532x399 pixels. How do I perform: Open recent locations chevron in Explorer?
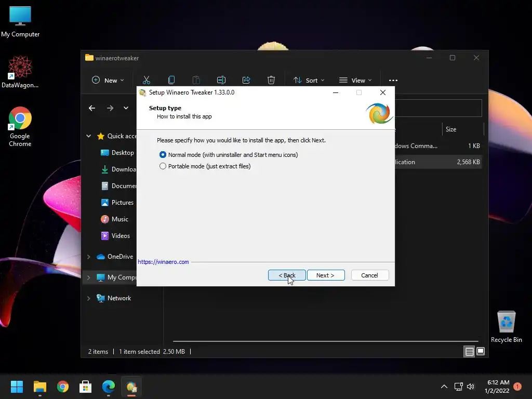coord(126,108)
